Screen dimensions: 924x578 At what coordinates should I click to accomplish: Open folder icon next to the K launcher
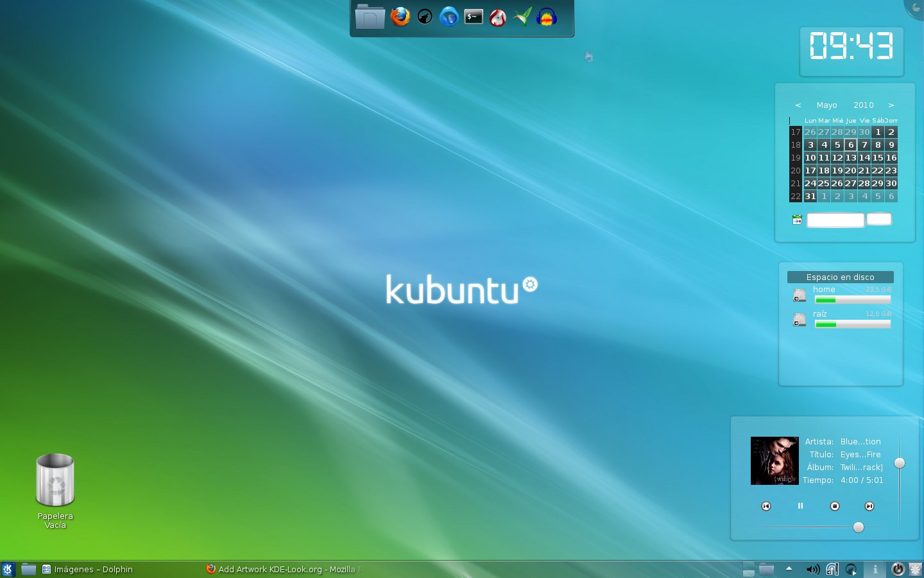[28, 569]
